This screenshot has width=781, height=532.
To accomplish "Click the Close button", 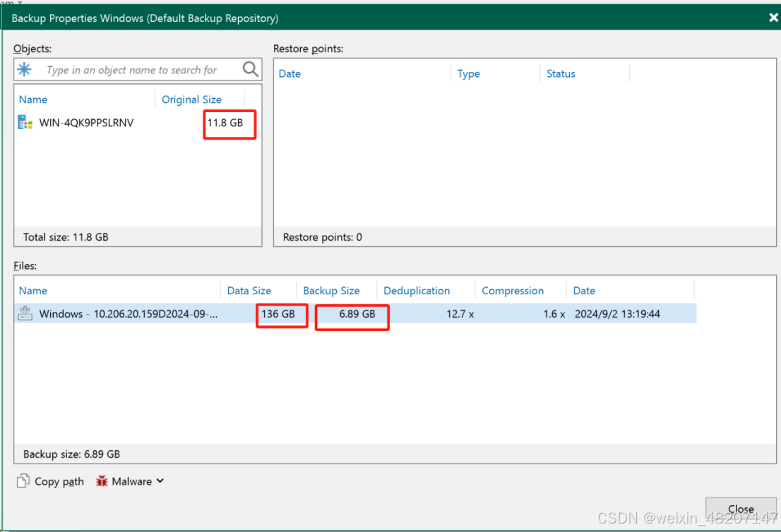I will pos(741,509).
